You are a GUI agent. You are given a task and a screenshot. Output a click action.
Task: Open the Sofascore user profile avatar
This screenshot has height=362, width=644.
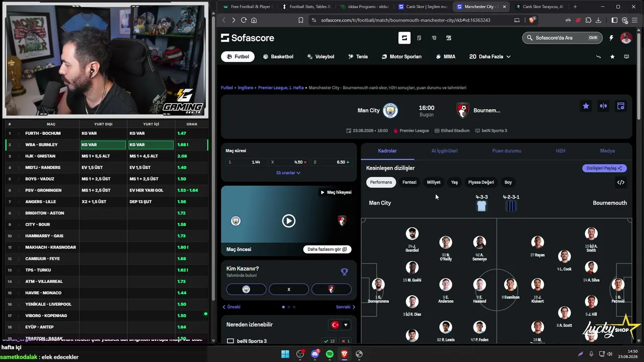click(626, 38)
